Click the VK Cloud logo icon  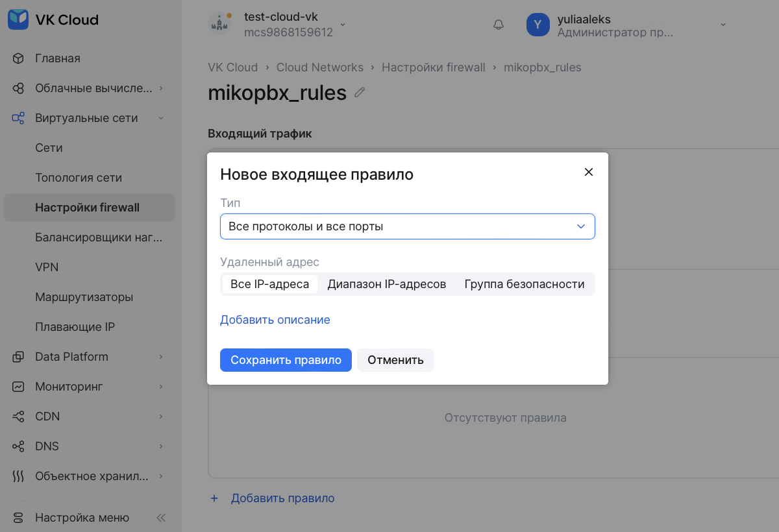point(18,19)
